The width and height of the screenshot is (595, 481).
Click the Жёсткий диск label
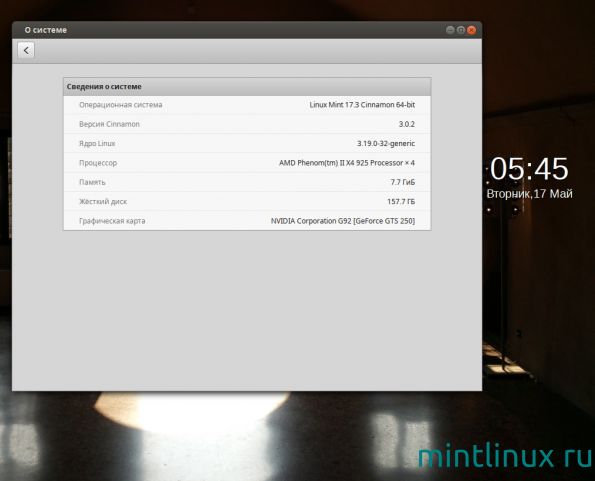coord(103,201)
